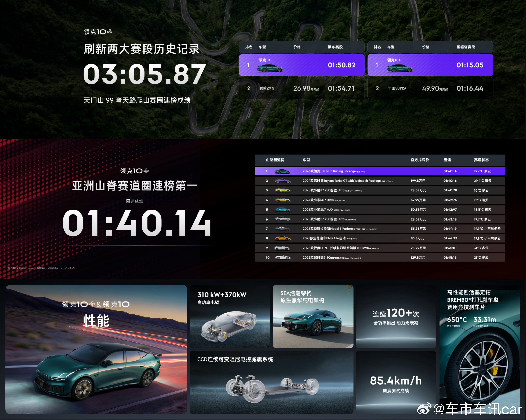This screenshot has height=420, width=526.
Task: Click the 52.99万元 price
Action: pyautogui.click(x=418, y=200)
